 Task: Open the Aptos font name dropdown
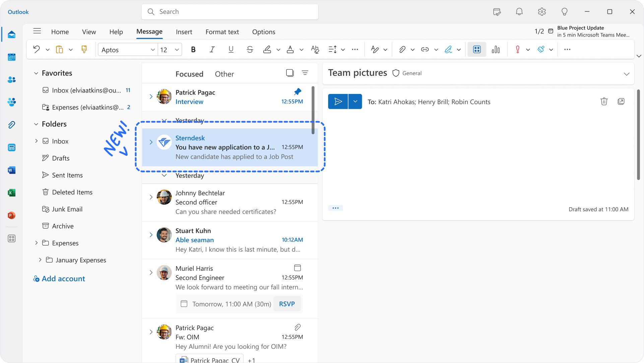pyautogui.click(x=152, y=50)
